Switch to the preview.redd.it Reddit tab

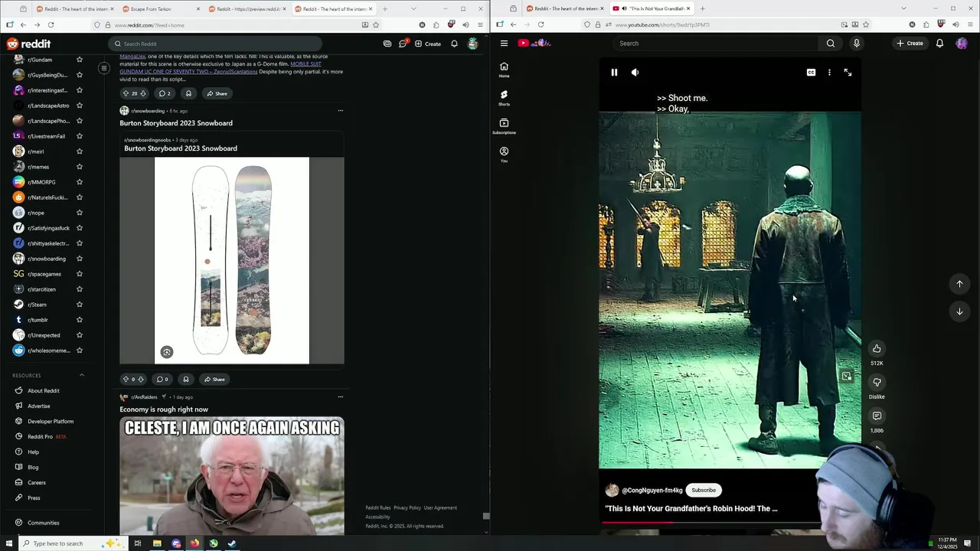(247, 8)
